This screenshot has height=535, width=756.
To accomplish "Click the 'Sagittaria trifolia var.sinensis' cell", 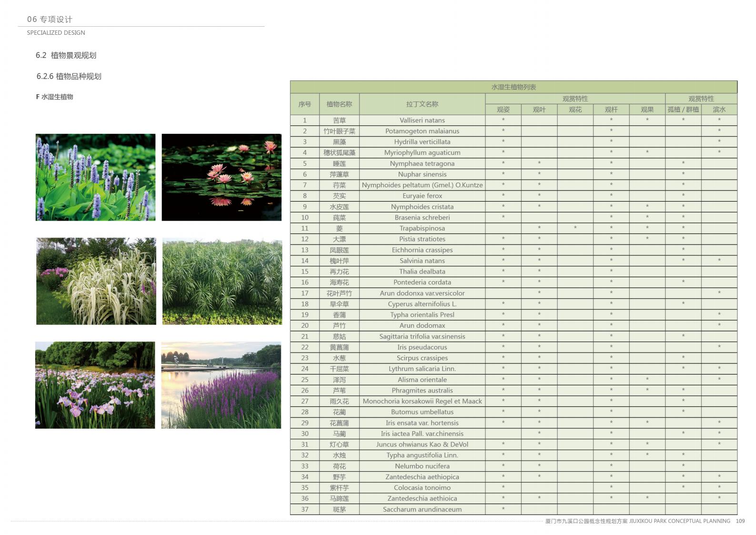I will click(422, 336).
